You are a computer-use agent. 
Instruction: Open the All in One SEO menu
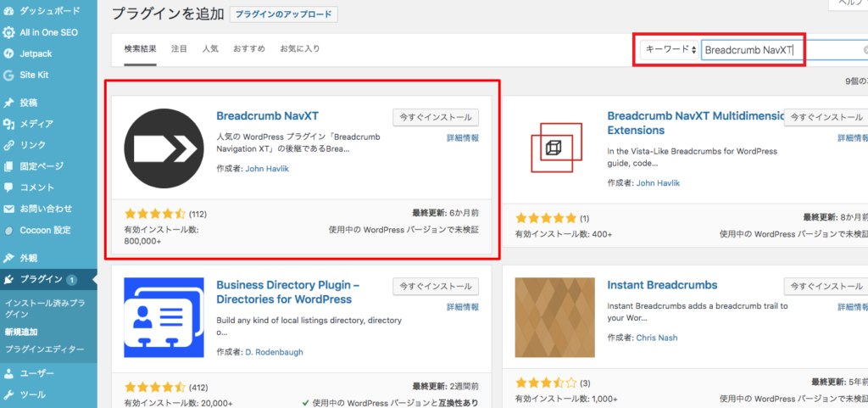tap(48, 33)
